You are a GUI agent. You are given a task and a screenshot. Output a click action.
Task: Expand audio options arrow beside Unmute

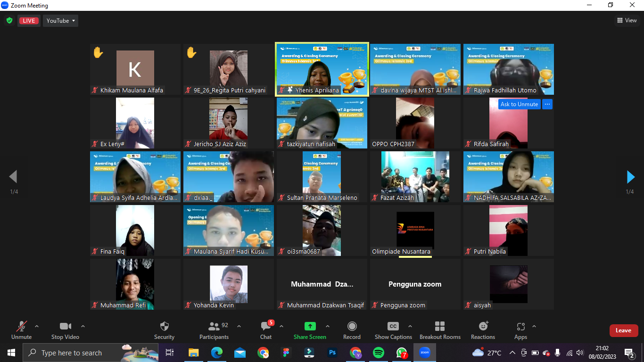(x=37, y=326)
